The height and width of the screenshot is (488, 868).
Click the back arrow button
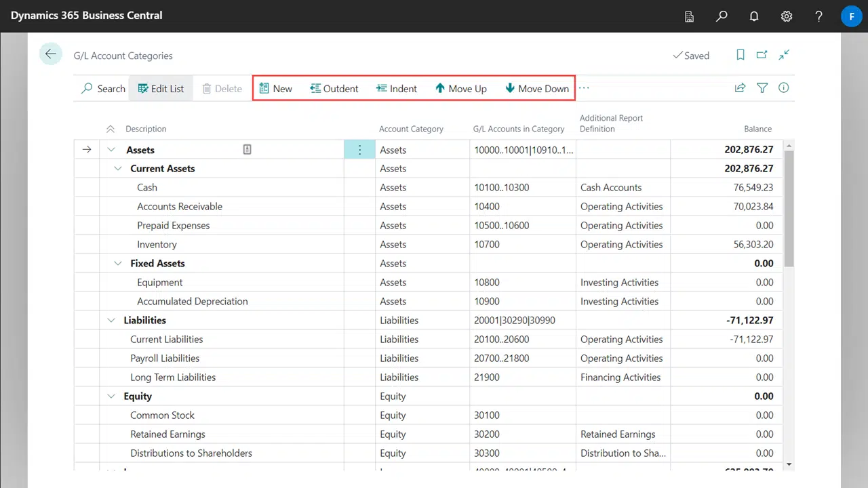[x=51, y=54]
